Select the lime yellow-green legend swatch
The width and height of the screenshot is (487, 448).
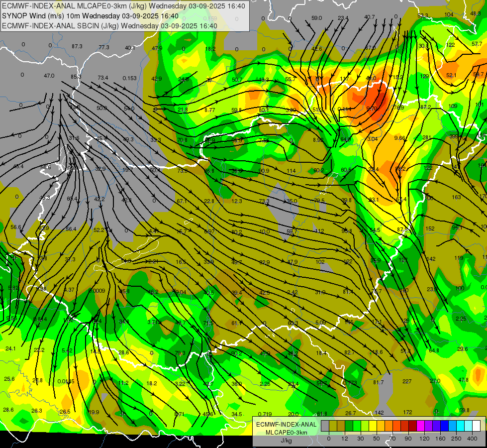click(365, 426)
